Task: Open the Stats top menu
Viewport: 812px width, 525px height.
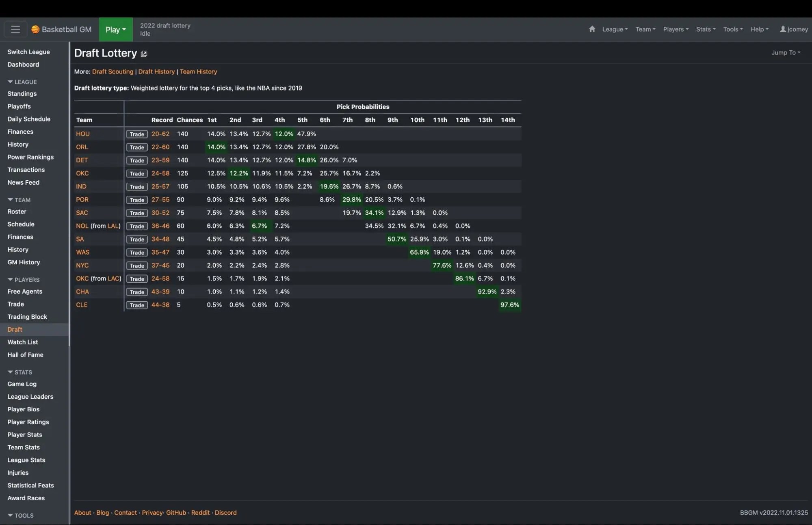Action: coord(706,29)
